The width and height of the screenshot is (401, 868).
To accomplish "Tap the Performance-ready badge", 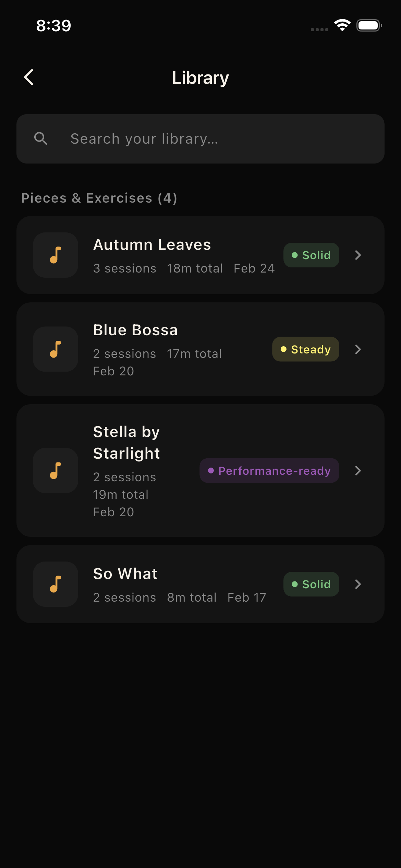I will [x=269, y=471].
